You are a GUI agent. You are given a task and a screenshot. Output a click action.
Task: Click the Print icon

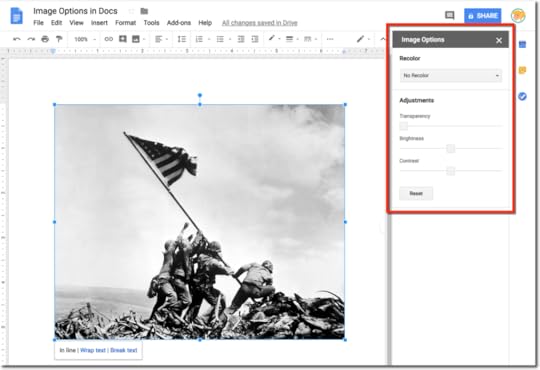[45, 39]
